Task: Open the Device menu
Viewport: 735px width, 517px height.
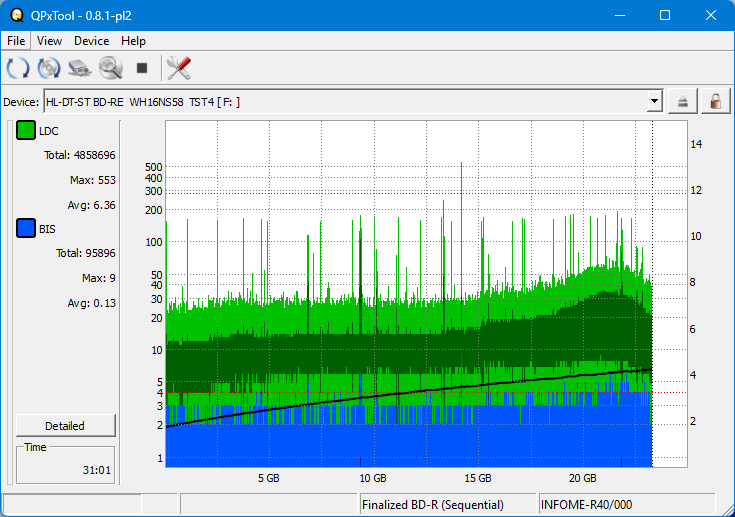Action: tap(91, 41)
